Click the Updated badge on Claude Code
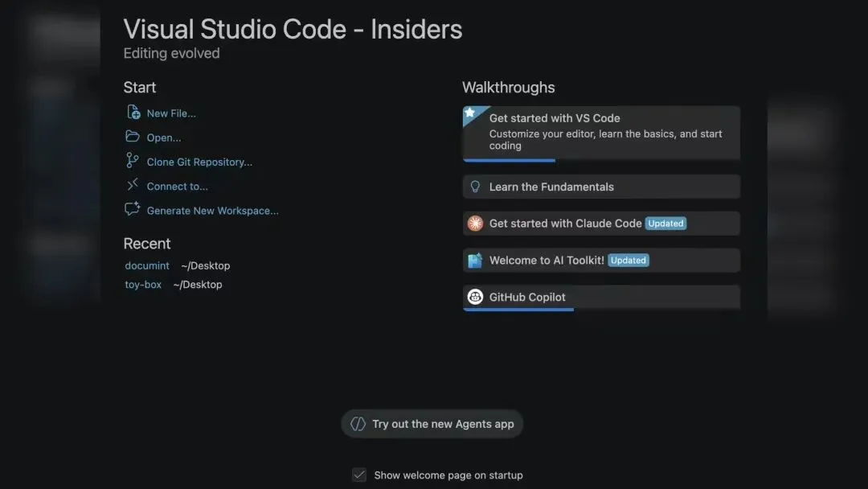 click(x=666, y=223)
